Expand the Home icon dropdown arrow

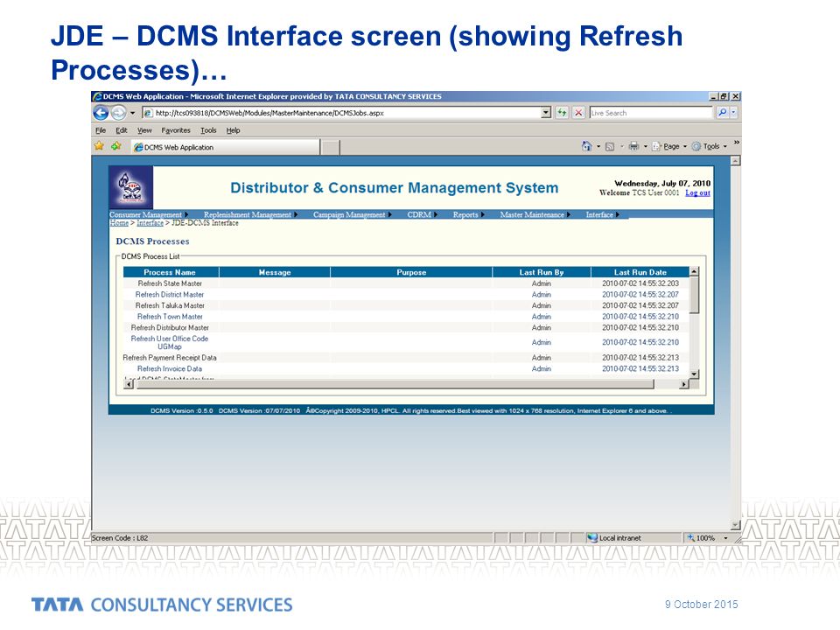(x=598, y=146)
